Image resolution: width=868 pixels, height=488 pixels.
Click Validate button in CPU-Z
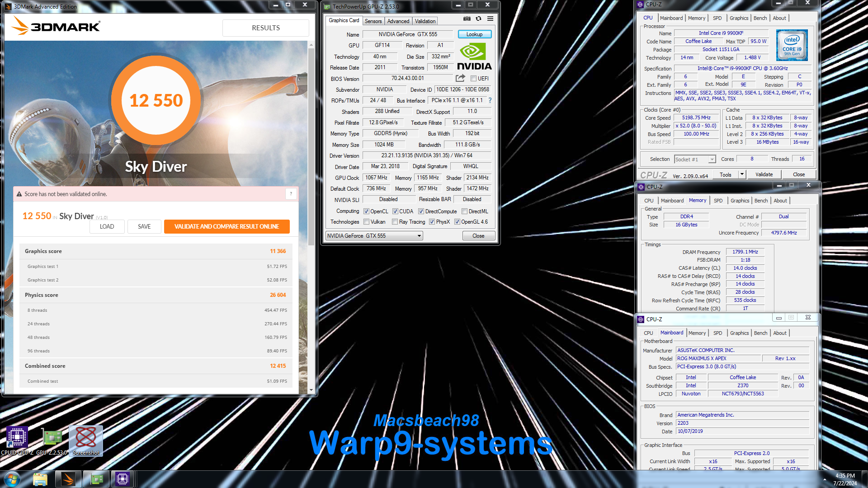(x=764, y=174)
